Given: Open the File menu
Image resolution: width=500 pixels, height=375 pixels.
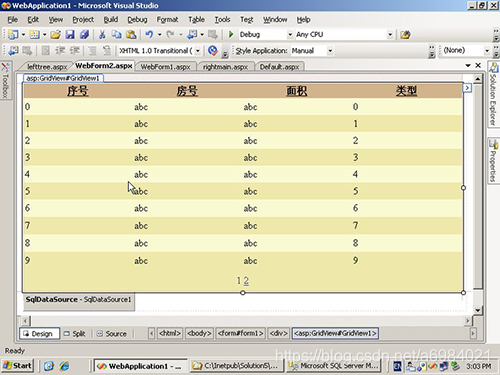Looking at the screenshot, I should (13, 20).
